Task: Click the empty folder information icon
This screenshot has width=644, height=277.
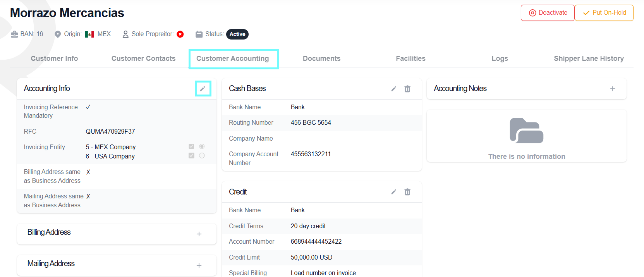Action: pyautogui.click(x=527, y=131)
